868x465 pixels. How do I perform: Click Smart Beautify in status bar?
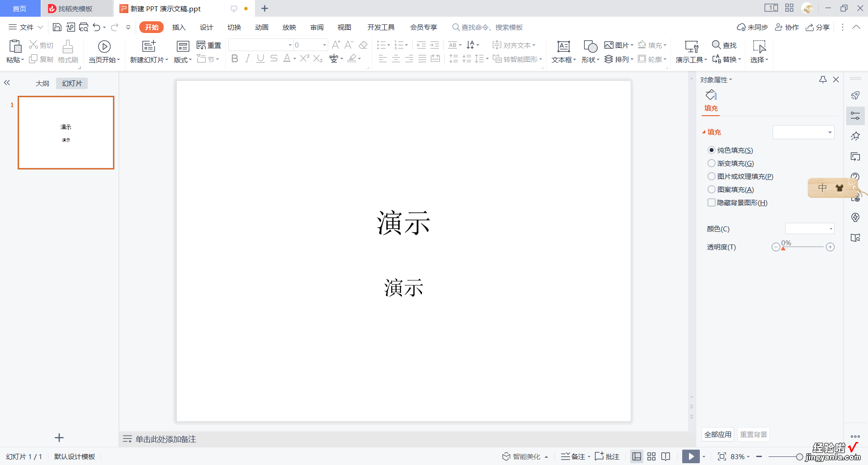(525, 456)
